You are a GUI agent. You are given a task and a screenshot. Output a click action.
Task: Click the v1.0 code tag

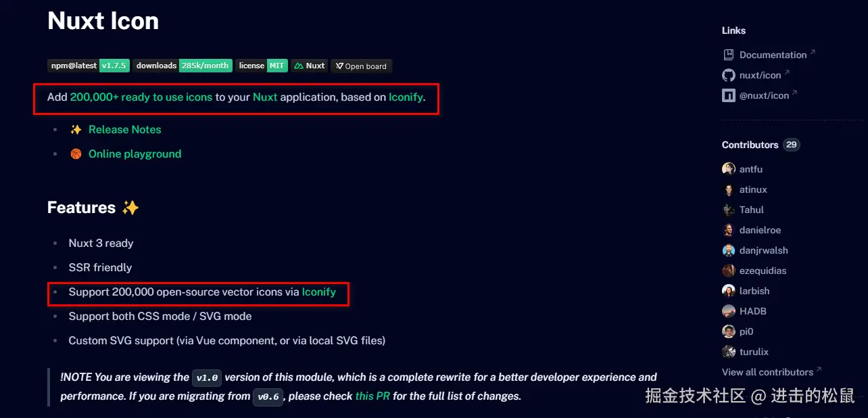(x=207, y=378)
